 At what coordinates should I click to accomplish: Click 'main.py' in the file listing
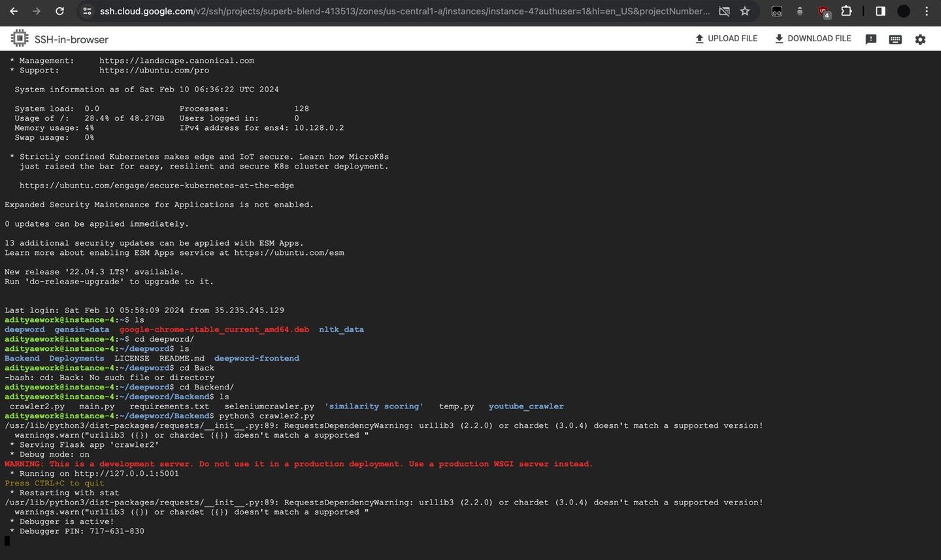click(x=97, y=406)
